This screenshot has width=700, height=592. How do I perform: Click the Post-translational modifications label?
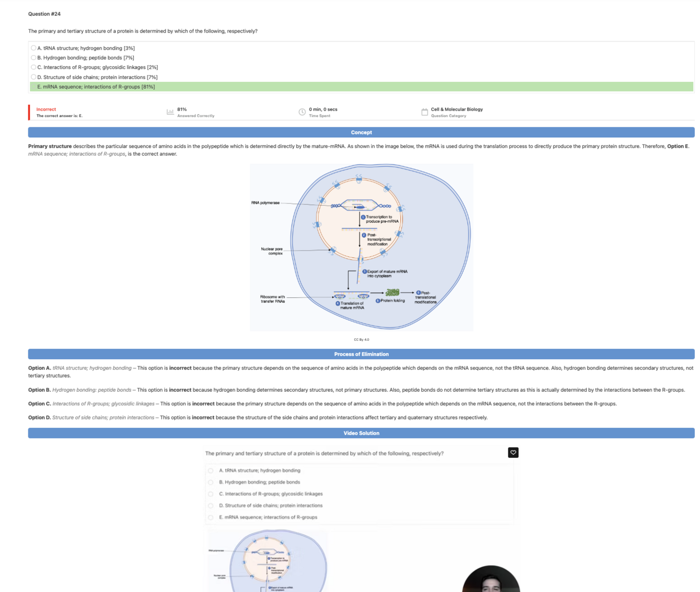click(426, 297)
